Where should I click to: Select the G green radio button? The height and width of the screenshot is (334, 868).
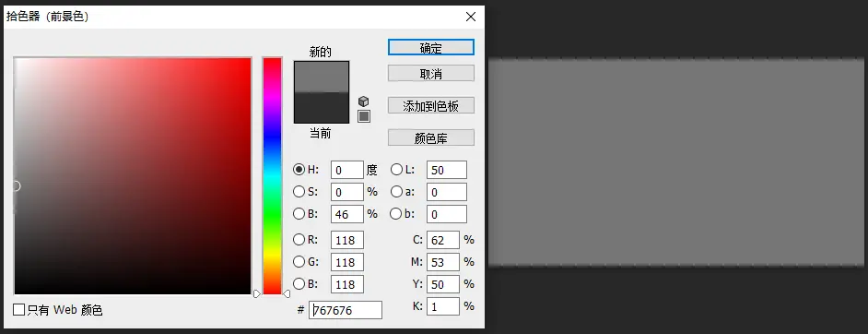click(299, 261)
